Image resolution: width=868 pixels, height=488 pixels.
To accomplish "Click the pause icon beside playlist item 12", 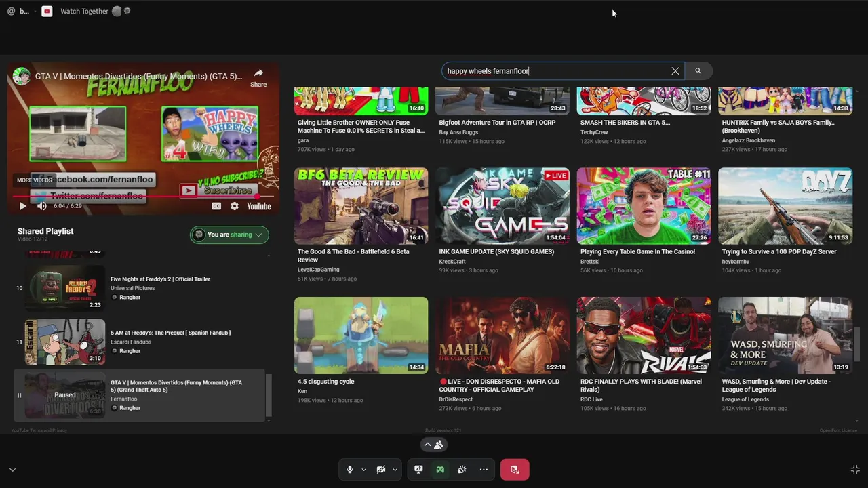I will point(19,395).
